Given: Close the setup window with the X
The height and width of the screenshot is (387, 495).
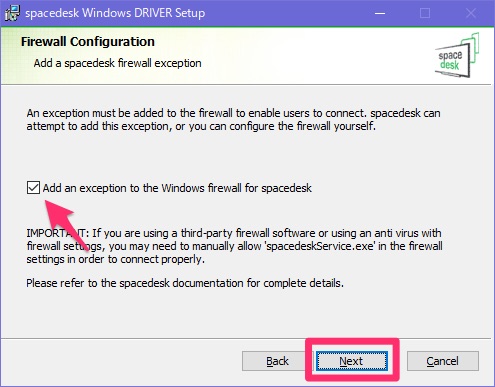Looking at the screenshot, I should (x=471, y=13).
